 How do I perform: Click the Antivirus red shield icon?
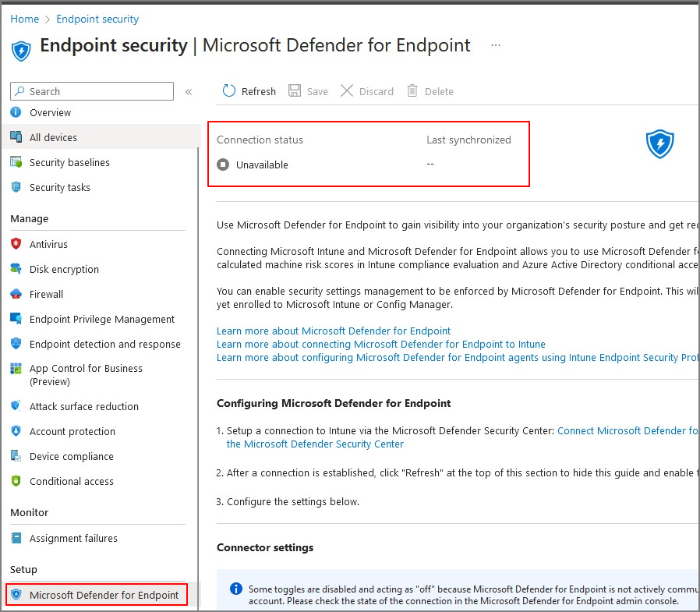16,244
